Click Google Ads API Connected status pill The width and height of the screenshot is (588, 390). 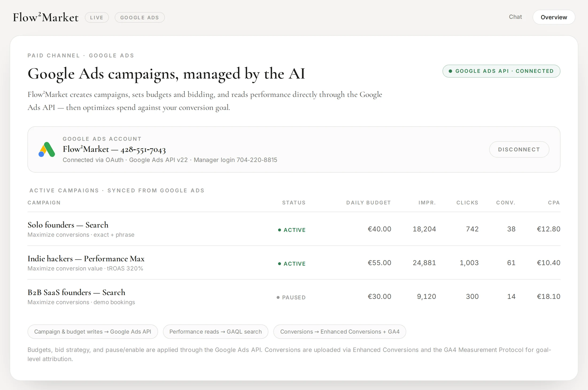[501, 71]
